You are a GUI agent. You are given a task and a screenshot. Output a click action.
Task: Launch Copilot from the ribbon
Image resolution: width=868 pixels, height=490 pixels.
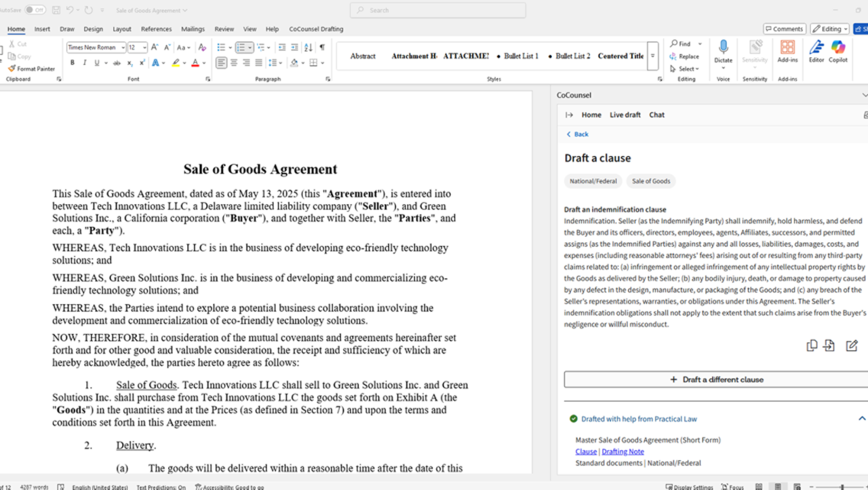[x=838, y=48]
